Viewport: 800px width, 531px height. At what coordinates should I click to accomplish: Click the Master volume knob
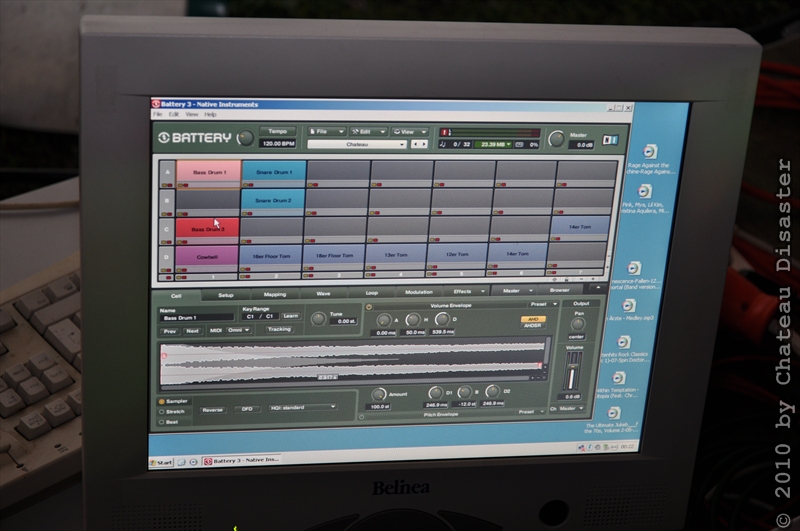coord(556,139)
